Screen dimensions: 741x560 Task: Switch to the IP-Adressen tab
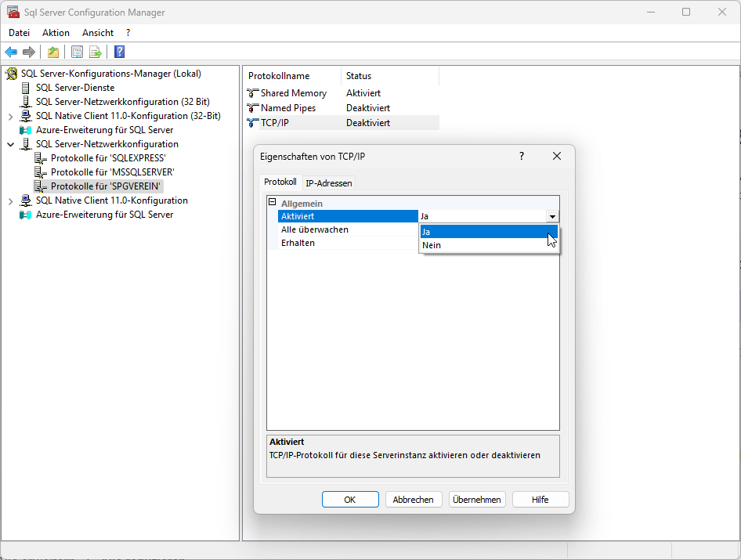click(328, 183)
